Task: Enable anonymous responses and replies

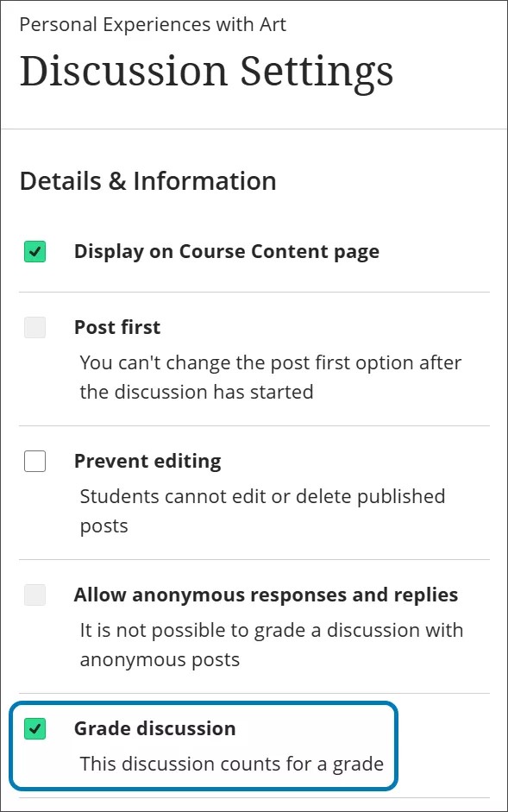Action: click(34, 595)
